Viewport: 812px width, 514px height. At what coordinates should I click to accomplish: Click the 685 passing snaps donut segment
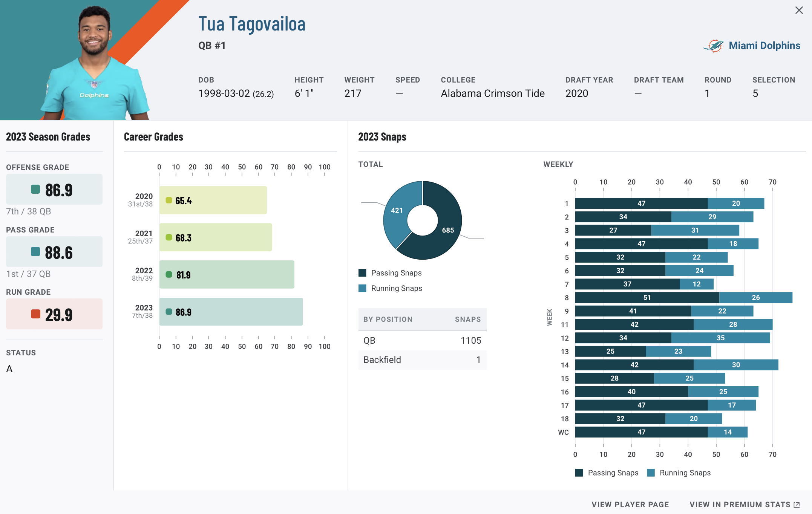(x=447, y=230)
